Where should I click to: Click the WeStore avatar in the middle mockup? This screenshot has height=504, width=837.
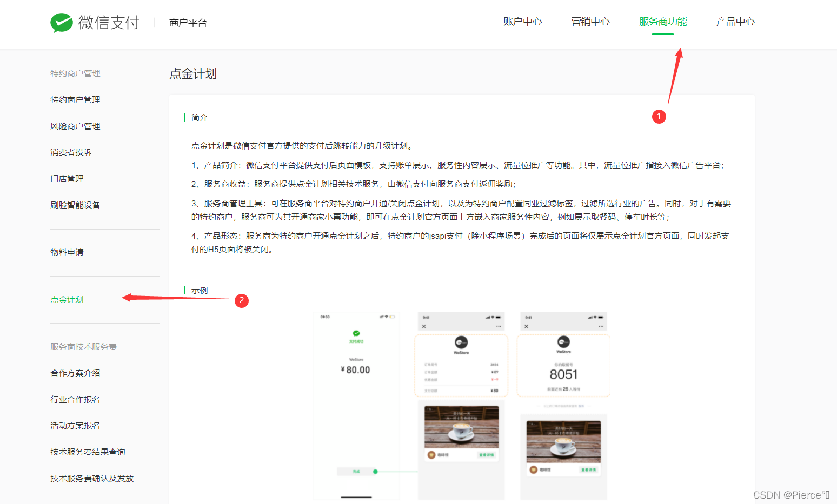[x=461, y=342]
